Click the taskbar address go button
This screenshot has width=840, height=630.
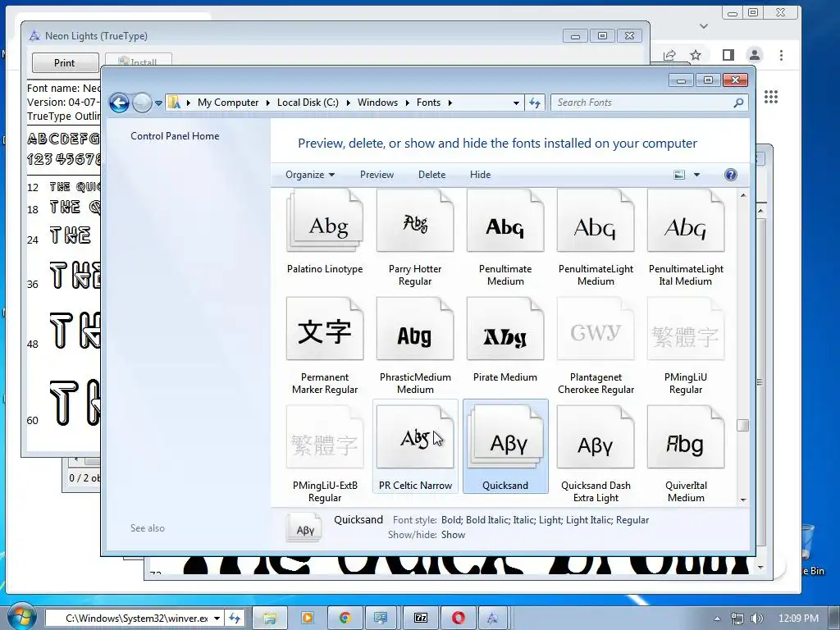point(235,619)
